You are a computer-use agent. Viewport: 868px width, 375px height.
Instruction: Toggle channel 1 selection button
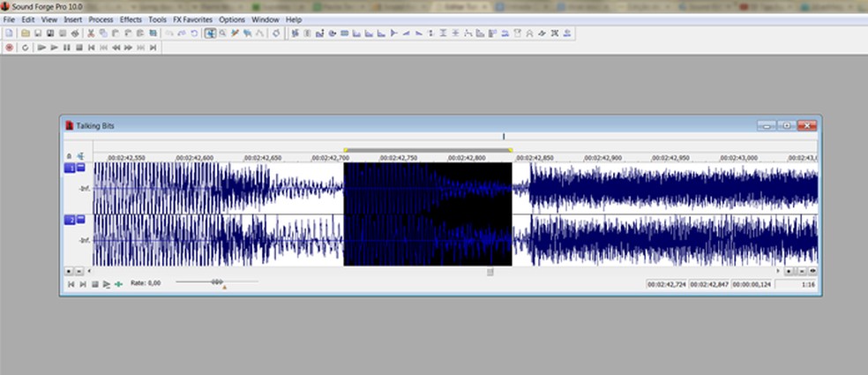[x=71, y=167]
